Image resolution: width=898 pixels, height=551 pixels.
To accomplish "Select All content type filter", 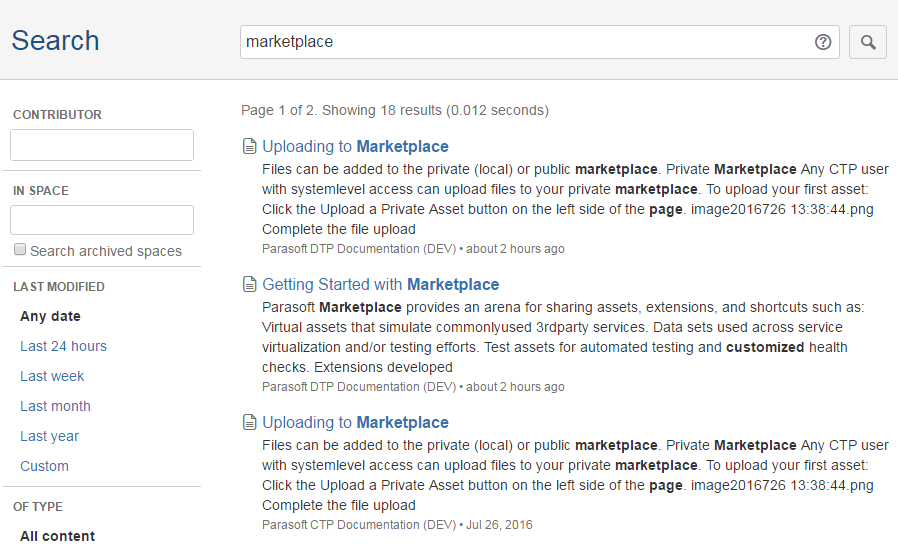I will (x=57, y=536).
